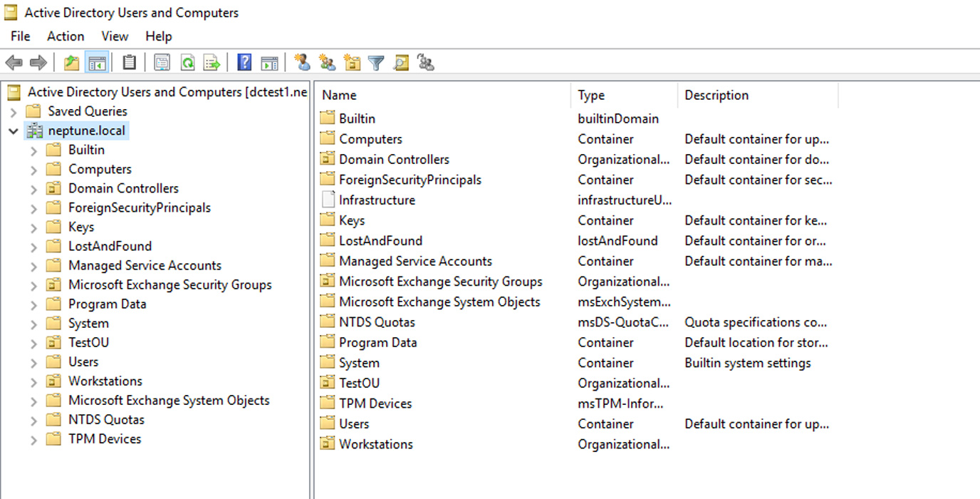Click 'Builtin system settings' description text

click(x=748, y=363)
